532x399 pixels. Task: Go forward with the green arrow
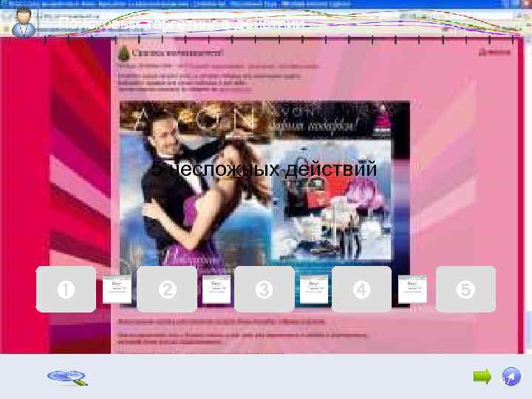(482, 376)
